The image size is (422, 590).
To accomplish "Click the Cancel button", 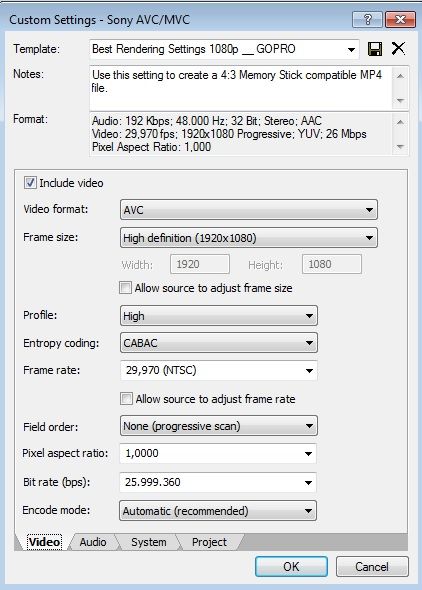I will point(372,566).
